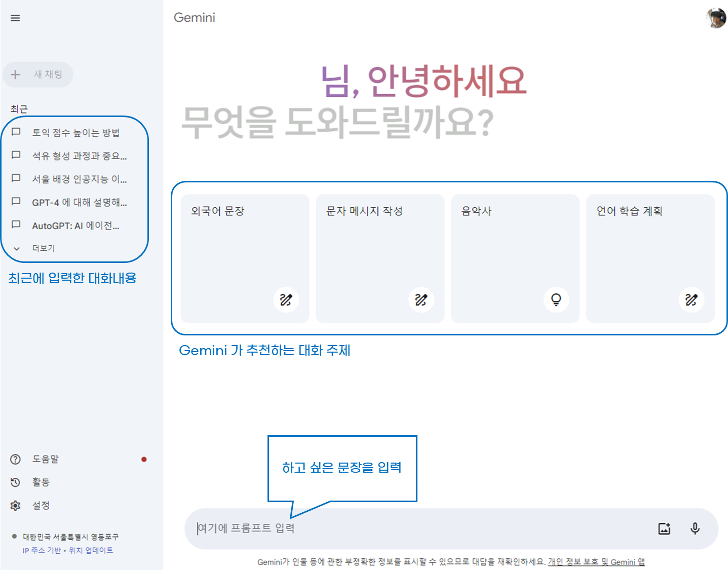Click the question mark help icon
Viewport: 728px width, 570px height.
tap(16, 460)
